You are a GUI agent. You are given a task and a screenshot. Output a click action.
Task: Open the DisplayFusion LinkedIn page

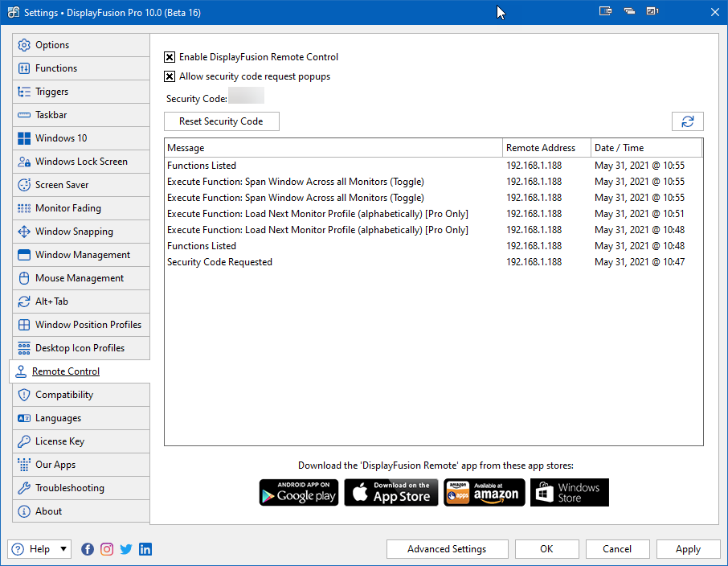pyautogui.click(x=145, y=549)
